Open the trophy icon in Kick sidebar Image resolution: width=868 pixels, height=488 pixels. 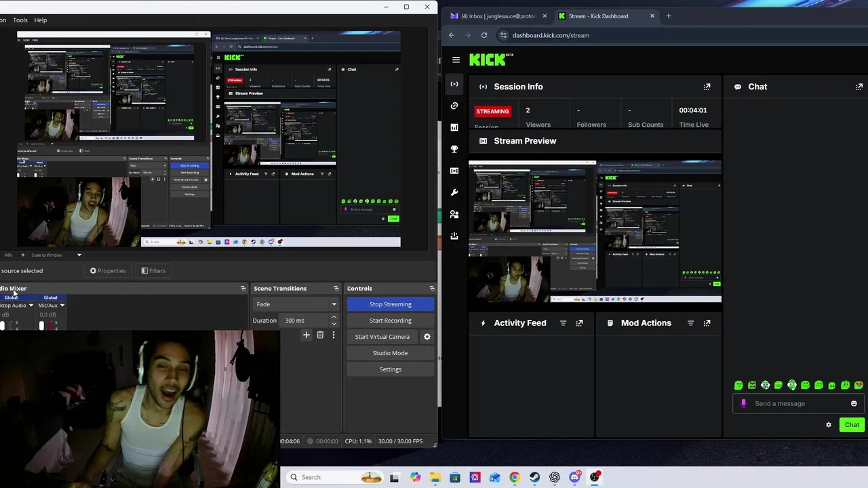454,149
